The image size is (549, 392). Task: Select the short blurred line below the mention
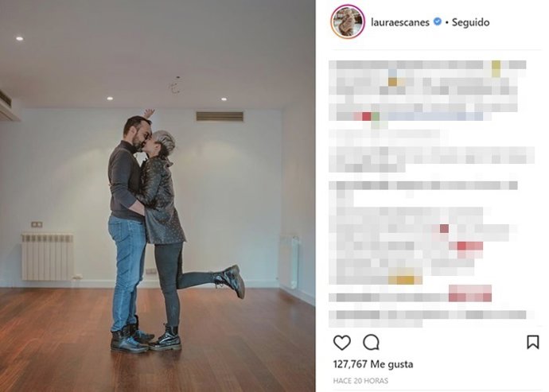coord(384,134)
